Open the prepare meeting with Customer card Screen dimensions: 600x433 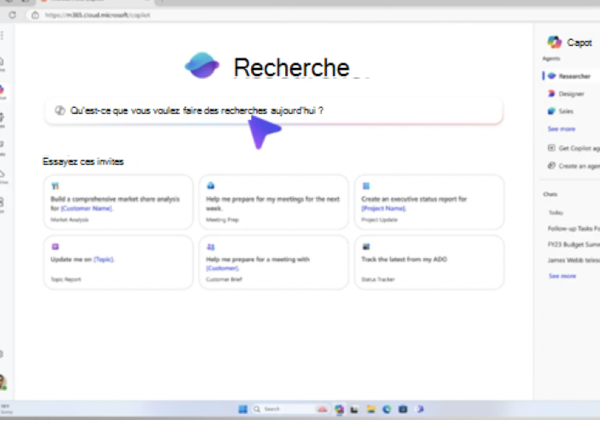[x=274, y=262]
